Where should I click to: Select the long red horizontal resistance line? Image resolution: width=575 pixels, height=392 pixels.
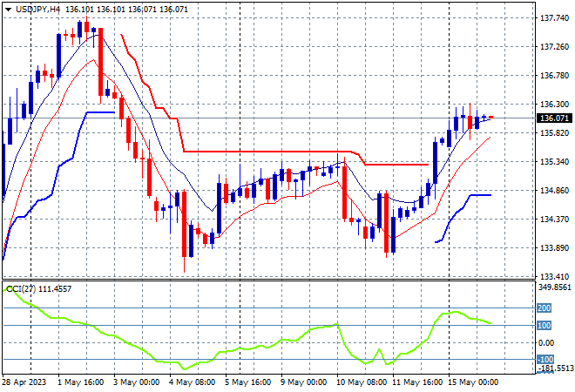click(267, 152)
